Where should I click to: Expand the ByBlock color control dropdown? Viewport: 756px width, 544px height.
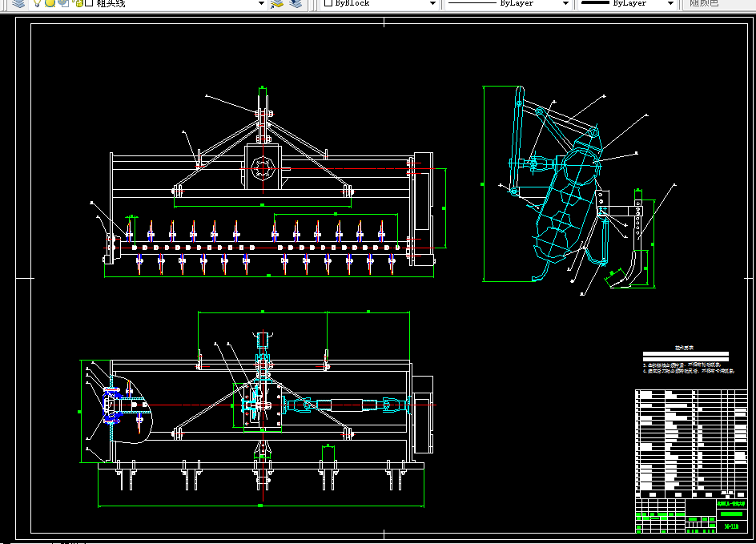coord(432,3)
